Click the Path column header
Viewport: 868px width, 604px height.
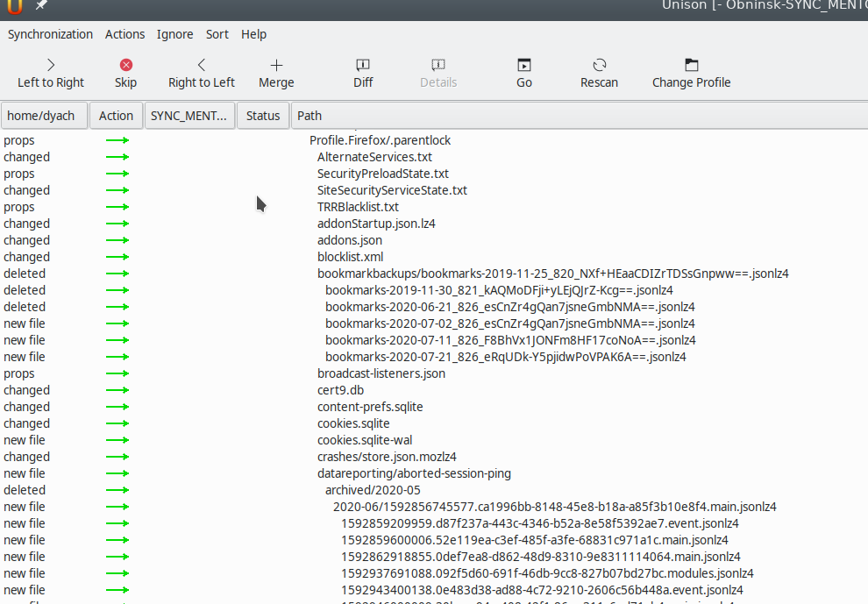click(579, 116)
